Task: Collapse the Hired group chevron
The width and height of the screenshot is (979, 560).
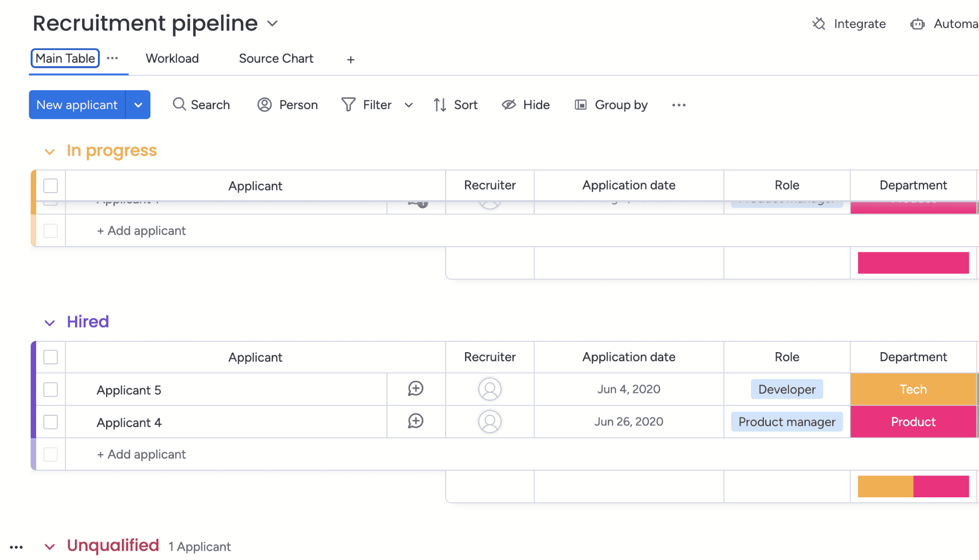Action: pos(49,323)
